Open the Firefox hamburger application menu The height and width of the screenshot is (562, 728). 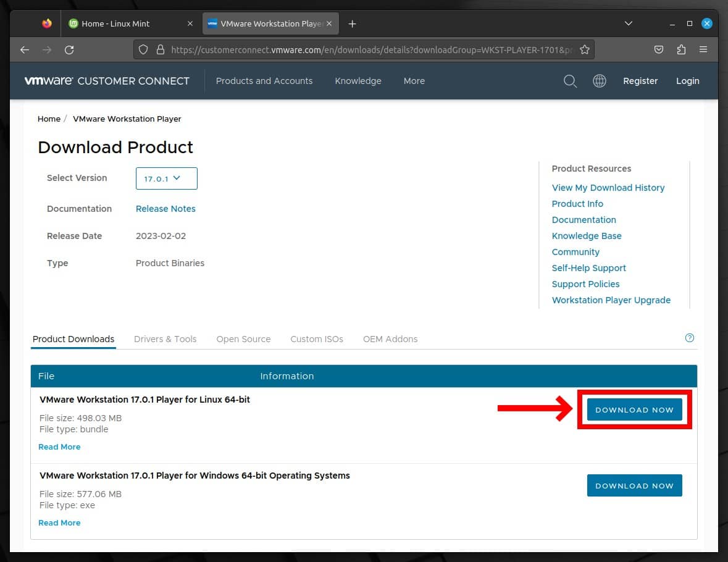[703, 50]
